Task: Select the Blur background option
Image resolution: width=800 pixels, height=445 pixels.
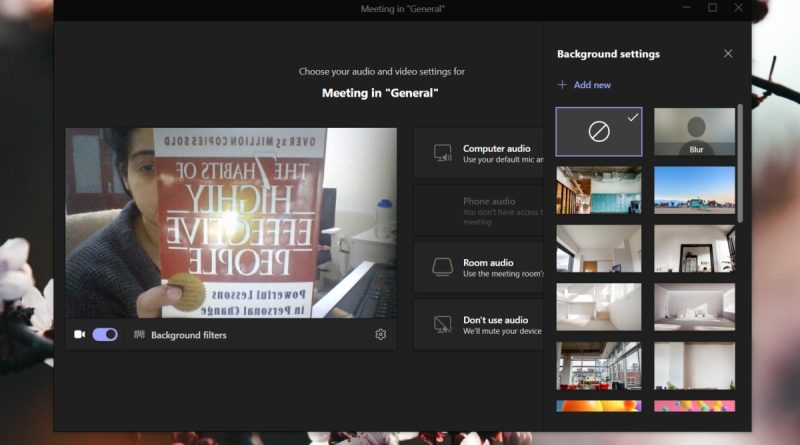Action: tap(695, 132)
